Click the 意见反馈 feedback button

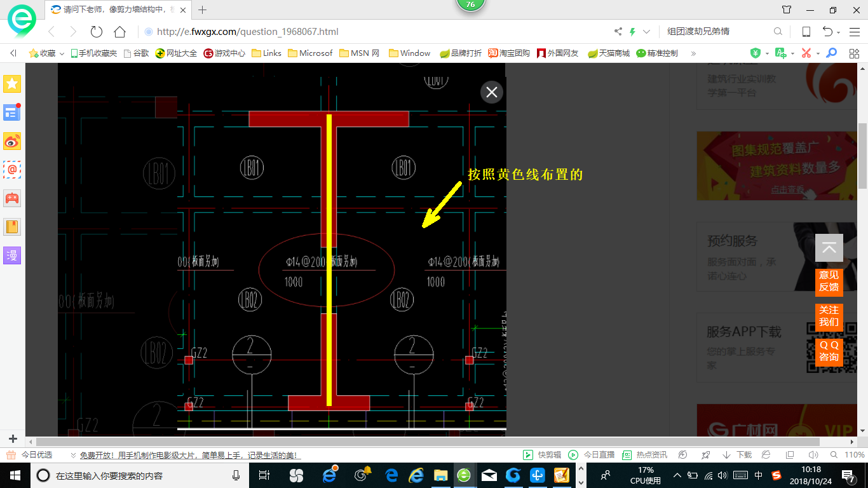coord(829,281)
